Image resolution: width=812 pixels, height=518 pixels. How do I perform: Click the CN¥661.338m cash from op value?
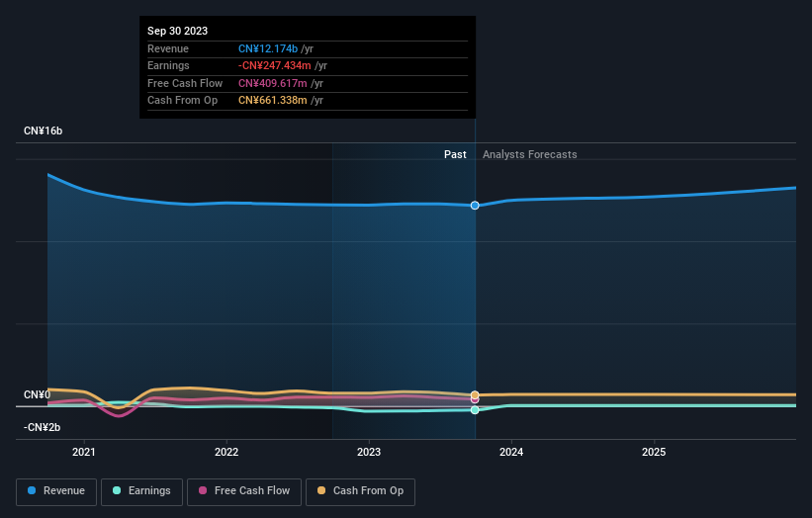(273, 101)
